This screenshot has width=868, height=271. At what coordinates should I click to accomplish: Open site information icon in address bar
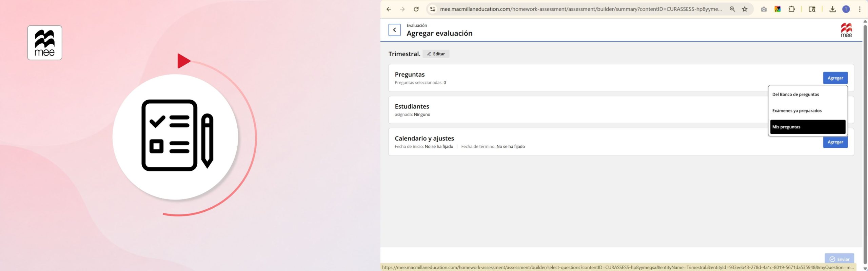coord(433,9)
